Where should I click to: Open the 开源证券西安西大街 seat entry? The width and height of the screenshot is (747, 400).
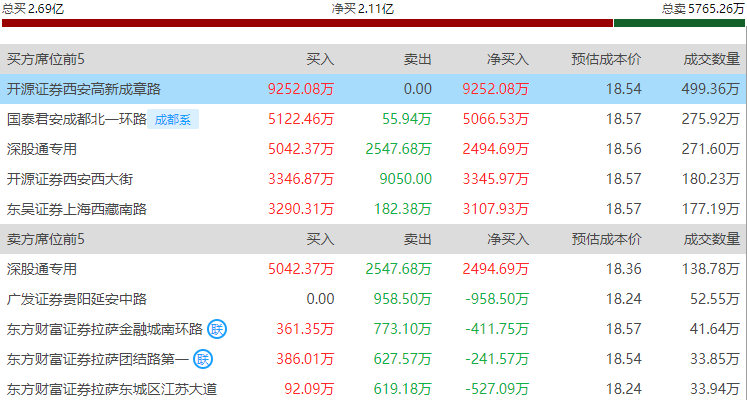(x=70, y=180)
